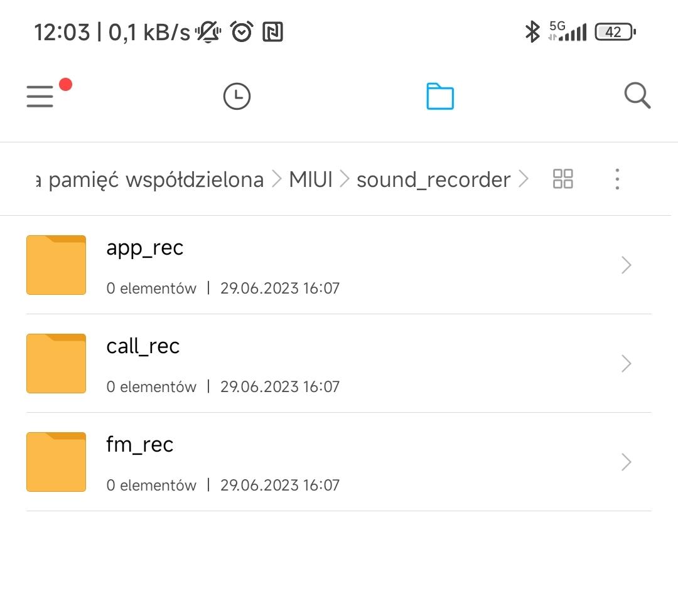The width and height of the screenshot is (678, 616).
Task: Go to MIUI in breadcrumb path
Action: (x=310, y=180)
